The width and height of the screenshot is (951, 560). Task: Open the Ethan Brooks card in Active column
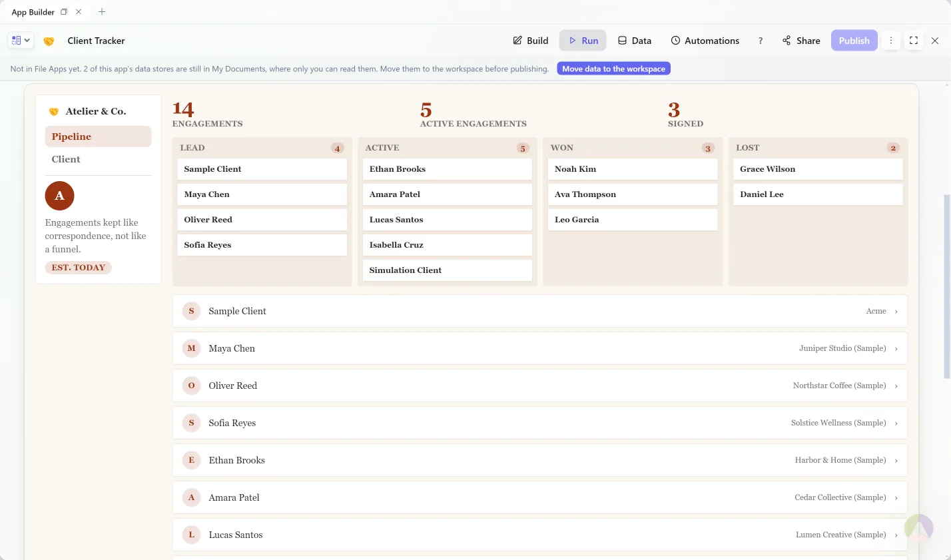[x=448, y=169]
